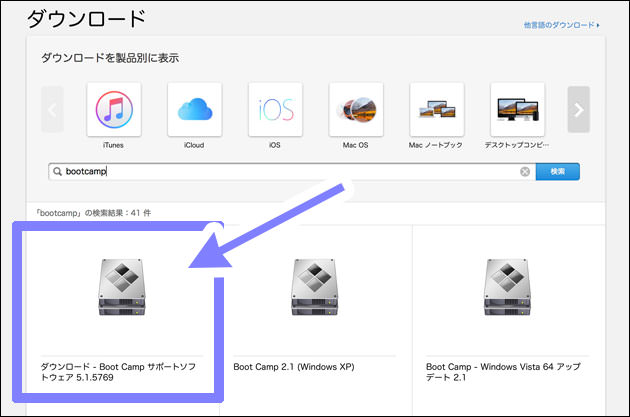Screen dimensions: 630x417
Task: Click the iOS label under the icon
Action: (275, 145)
